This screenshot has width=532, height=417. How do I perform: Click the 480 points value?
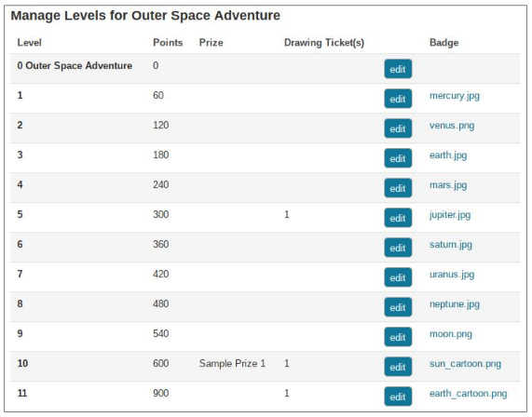point(161,303)
